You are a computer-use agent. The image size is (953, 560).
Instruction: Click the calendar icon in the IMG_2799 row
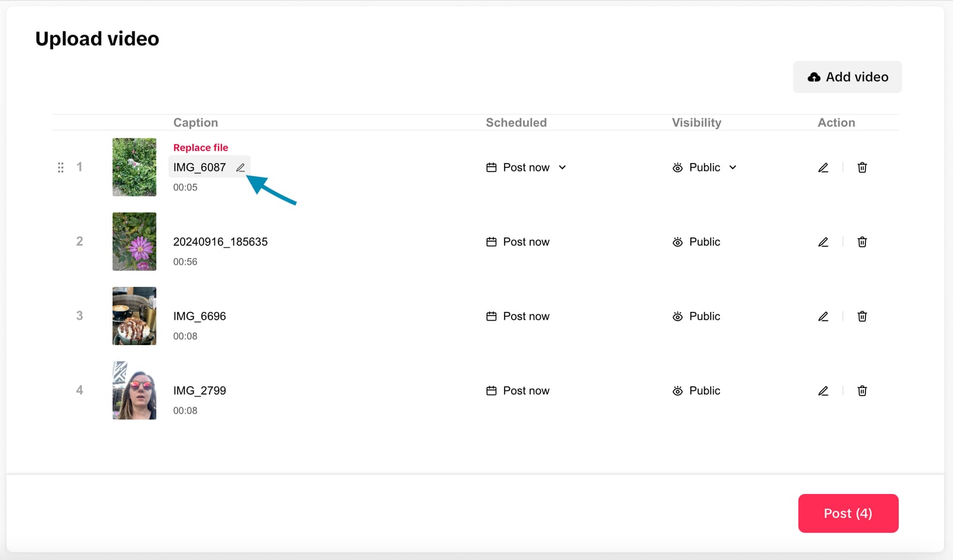491,390
